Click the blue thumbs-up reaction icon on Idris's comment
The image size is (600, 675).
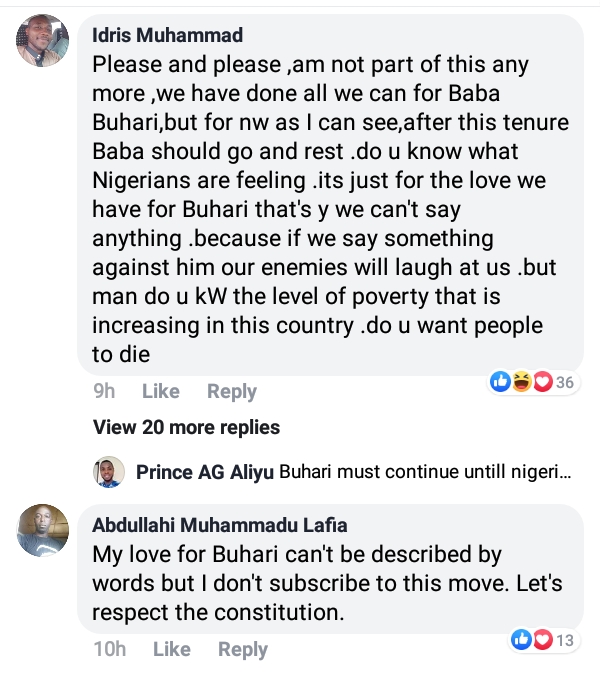500,381
